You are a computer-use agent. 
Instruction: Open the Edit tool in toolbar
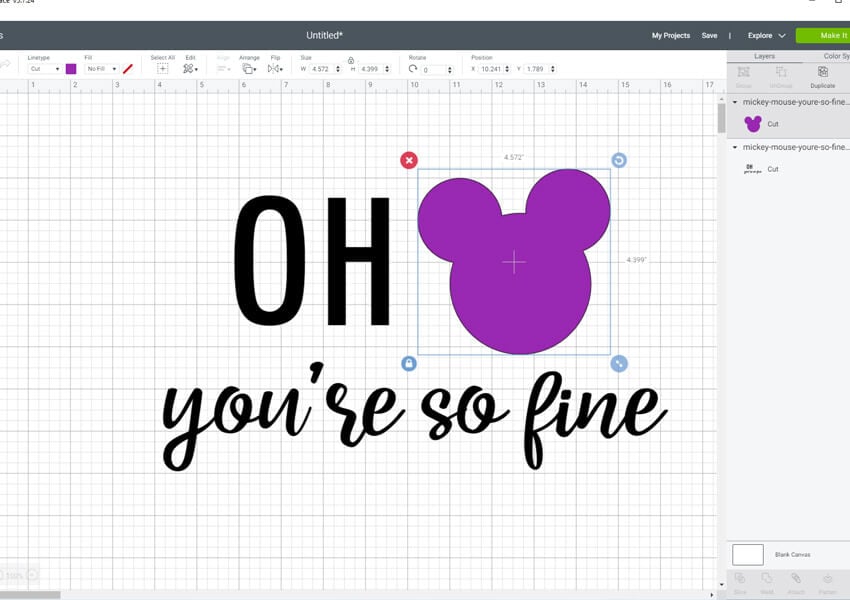(189, 69)
